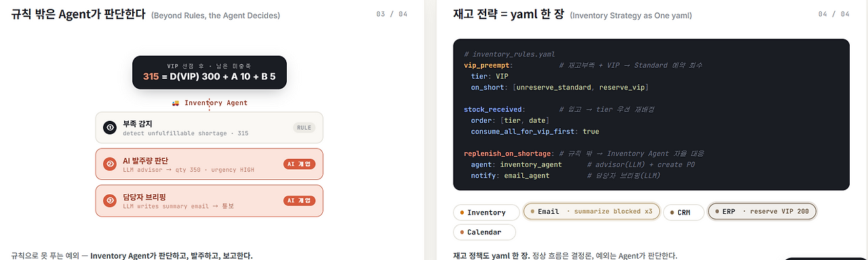Viewport: 868px width, 260px height.
Task: Click the true value in the code
Action: [591, 131]
